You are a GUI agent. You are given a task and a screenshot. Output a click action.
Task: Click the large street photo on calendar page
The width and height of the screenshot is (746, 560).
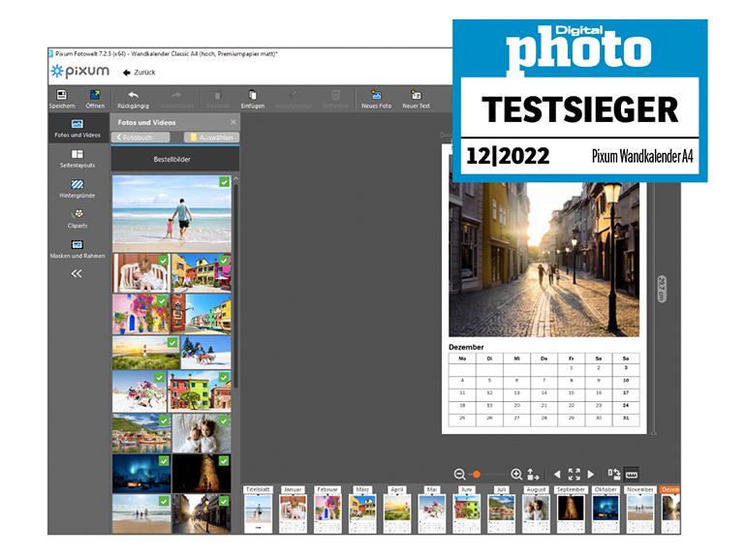544,260
